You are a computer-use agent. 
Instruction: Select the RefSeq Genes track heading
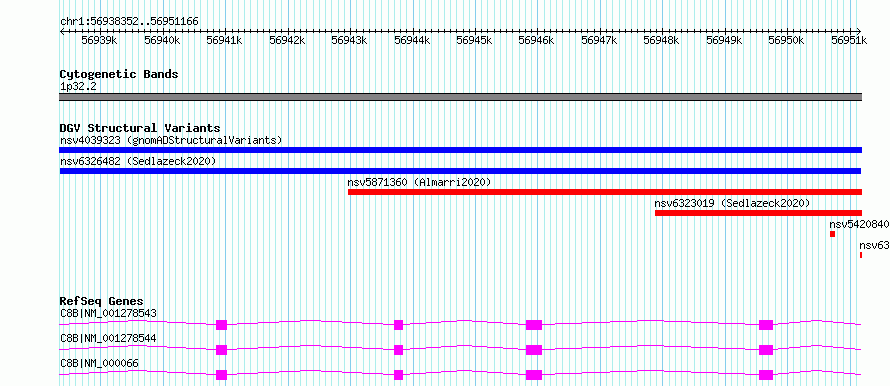102,301
